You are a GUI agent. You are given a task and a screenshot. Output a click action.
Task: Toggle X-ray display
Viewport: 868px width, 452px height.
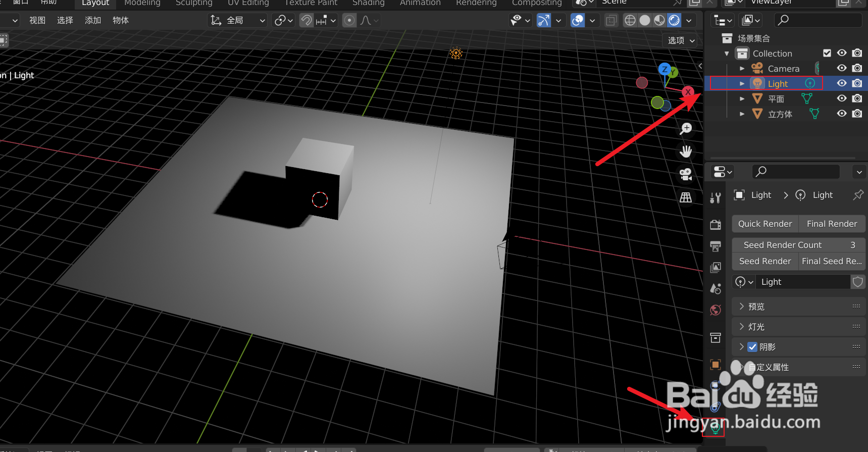(611, 20)
